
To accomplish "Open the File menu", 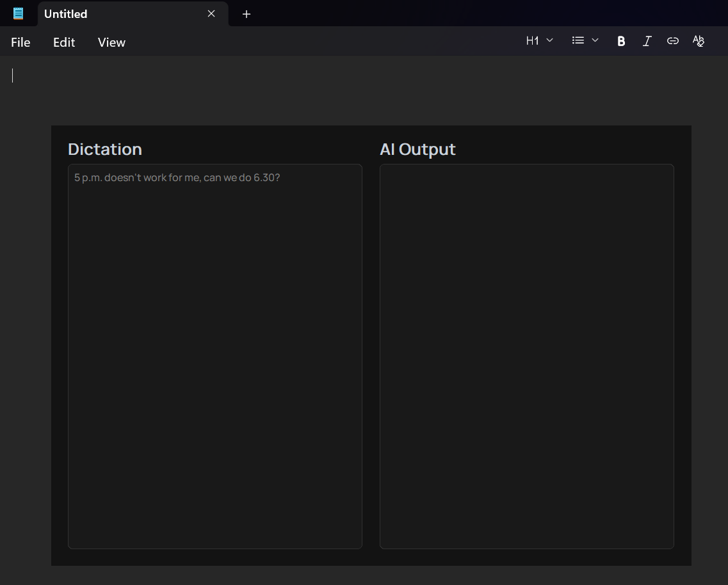I will point(20,42).
